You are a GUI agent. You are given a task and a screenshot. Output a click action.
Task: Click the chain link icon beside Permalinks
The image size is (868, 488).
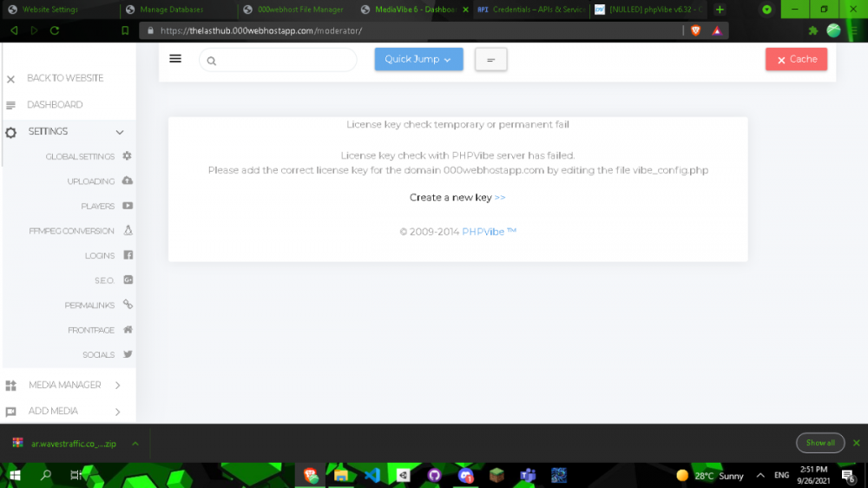click(x=128, y=305)
